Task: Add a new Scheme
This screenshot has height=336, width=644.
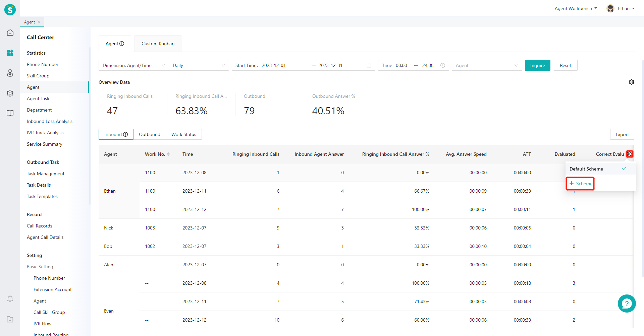Action: (581, 184)
